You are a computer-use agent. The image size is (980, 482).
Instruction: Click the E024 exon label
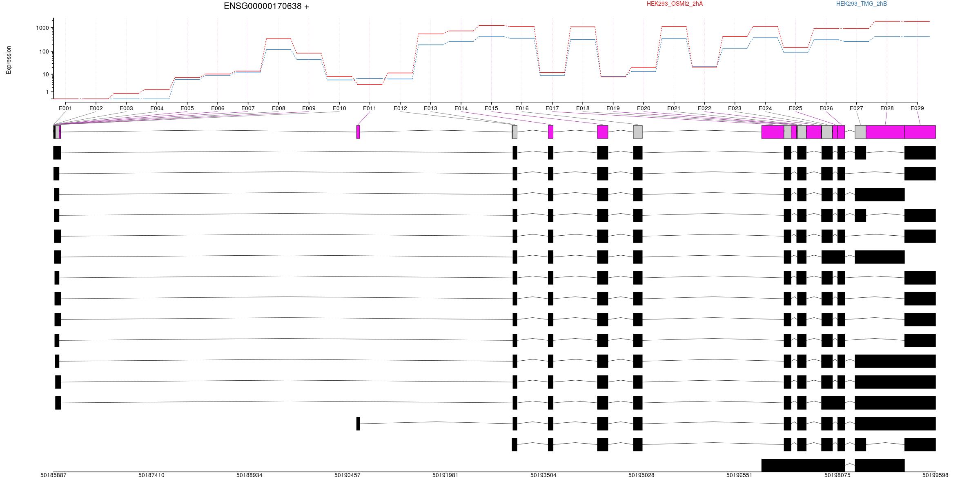pos(765,108)
